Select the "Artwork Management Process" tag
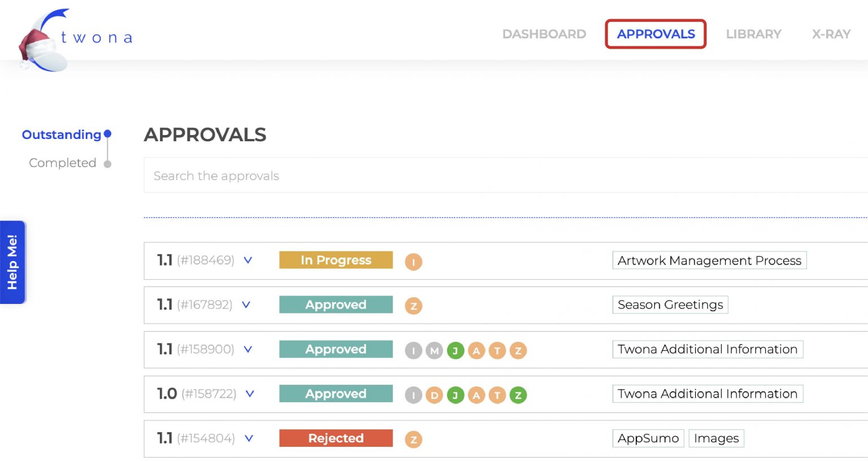 (709, 260)
